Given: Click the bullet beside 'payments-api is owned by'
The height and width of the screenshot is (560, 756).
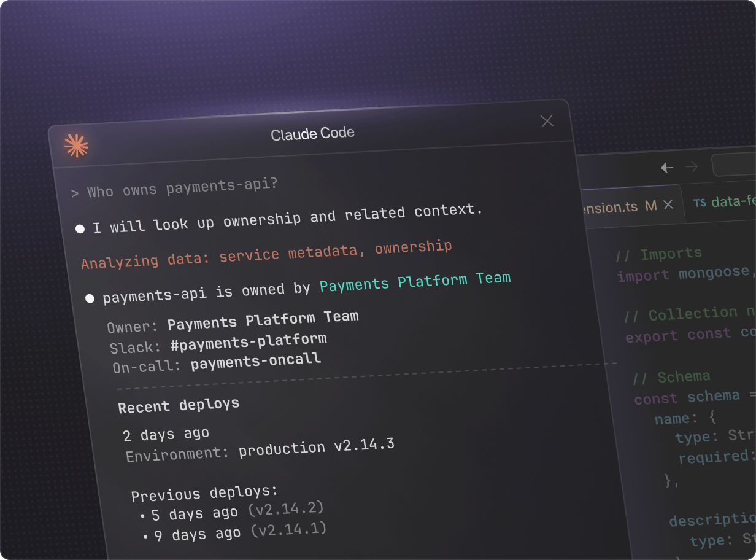Looking at the screenshot, I should click(x=90, y=299).
